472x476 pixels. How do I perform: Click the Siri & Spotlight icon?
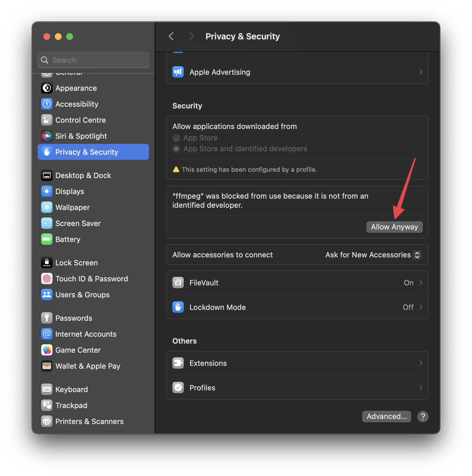[x=47, y=136]
